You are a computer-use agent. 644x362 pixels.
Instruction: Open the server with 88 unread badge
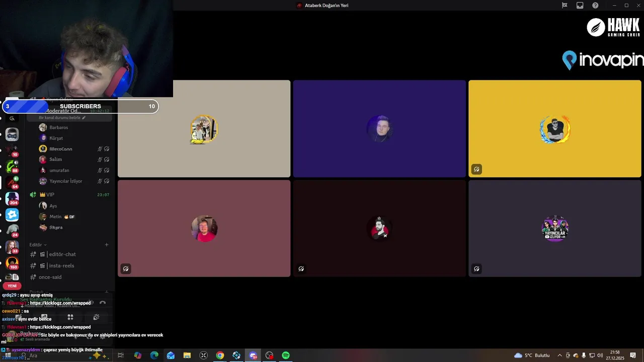click(12, 166)
